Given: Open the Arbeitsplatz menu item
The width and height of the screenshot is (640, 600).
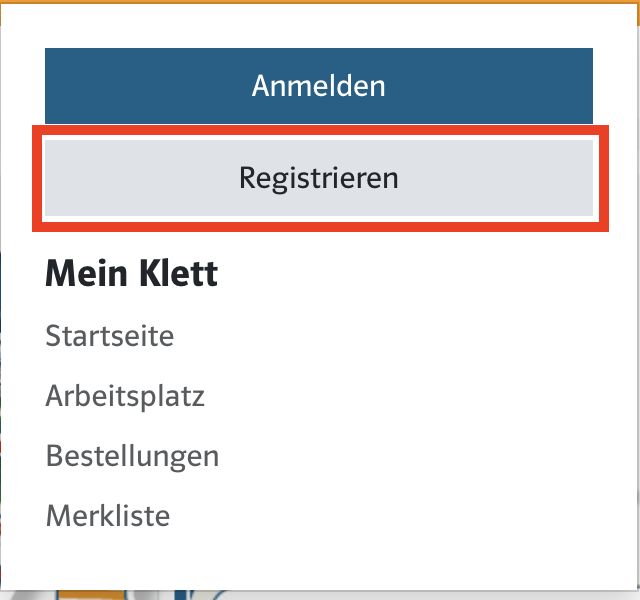Looking at the screenshot, I should point(125,396).
